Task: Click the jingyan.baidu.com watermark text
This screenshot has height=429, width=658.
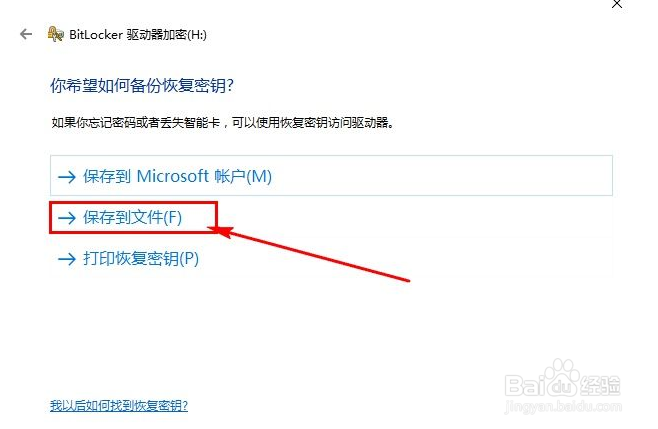Action: tap(563, 406)
